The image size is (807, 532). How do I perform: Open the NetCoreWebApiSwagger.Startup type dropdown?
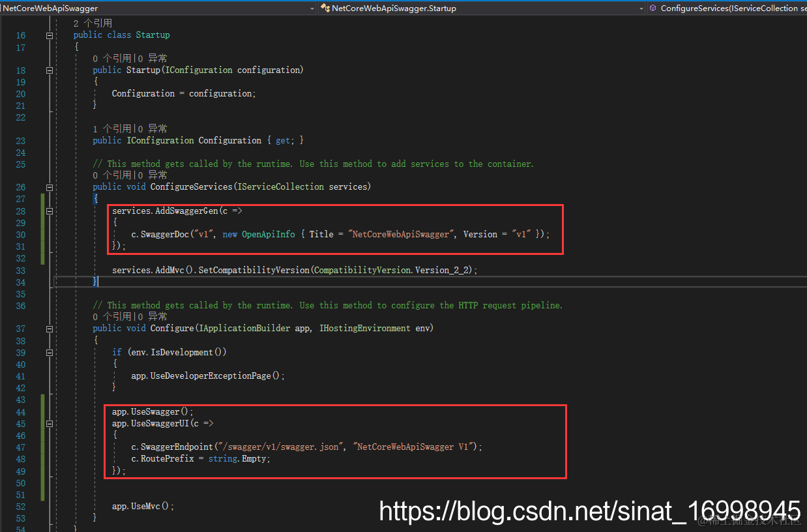[481, 8]
